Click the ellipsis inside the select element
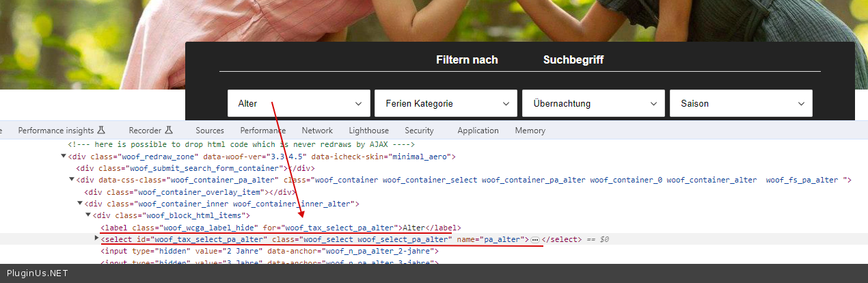868x283 pixels. coord(535,239)
